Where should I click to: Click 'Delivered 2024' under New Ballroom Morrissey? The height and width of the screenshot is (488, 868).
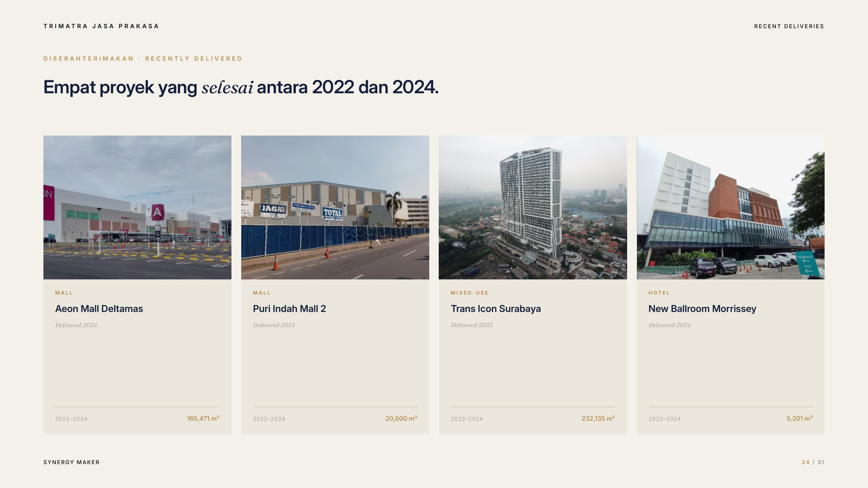point(669,325)
